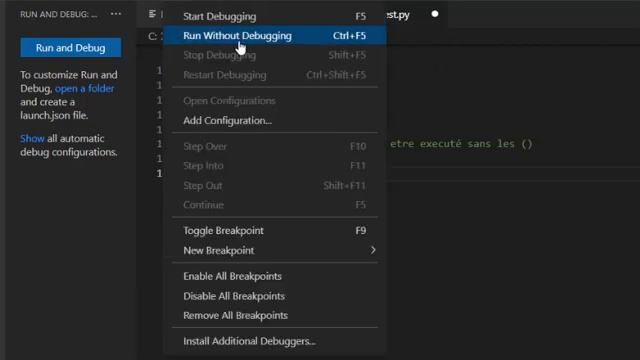Follow the open a folder link
Image resolution: width=640 pixels, height=360 pixels.
pyautogui.click(x=84, y=89)
